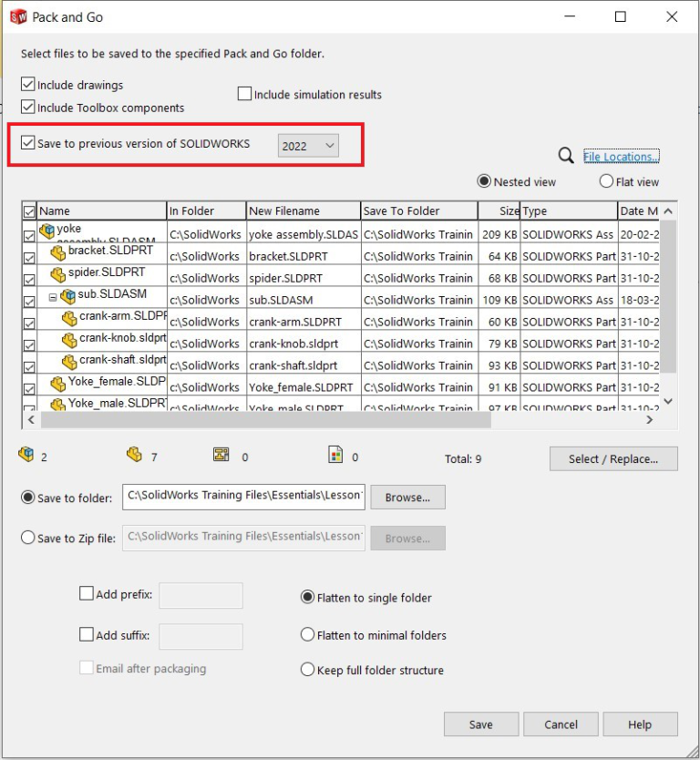Viewport: 700px width, 760px height.
Task: Uncheck the bracket.SLDPRT row checkbox
Action: 29,258
